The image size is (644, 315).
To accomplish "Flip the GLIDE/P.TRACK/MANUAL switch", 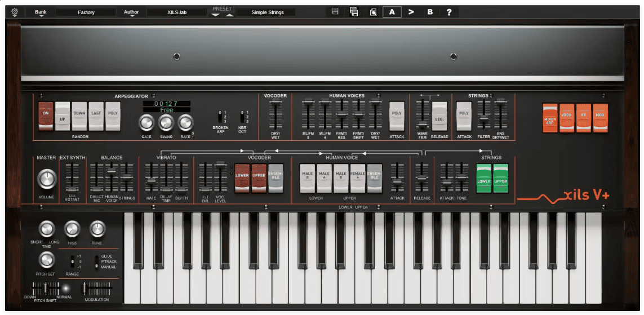I will tap(97, 261).
